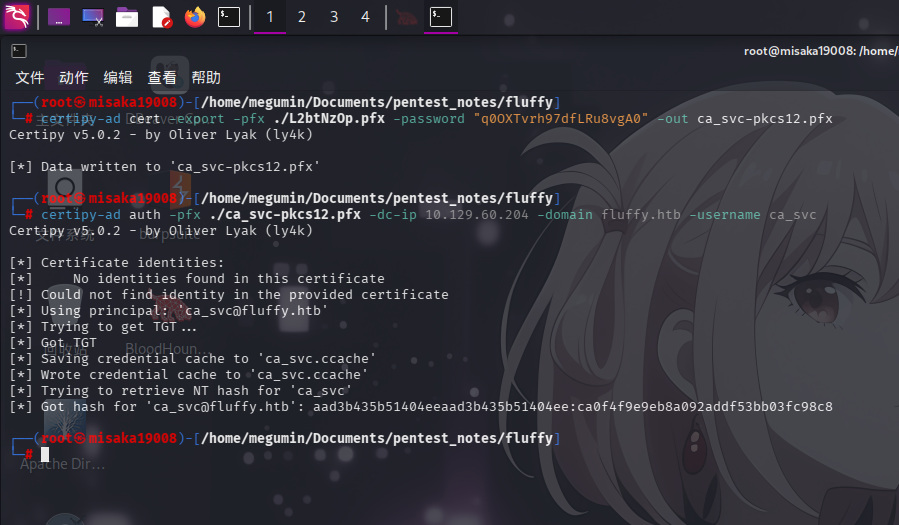Switch to workspace 2

(x=302, y=17)
